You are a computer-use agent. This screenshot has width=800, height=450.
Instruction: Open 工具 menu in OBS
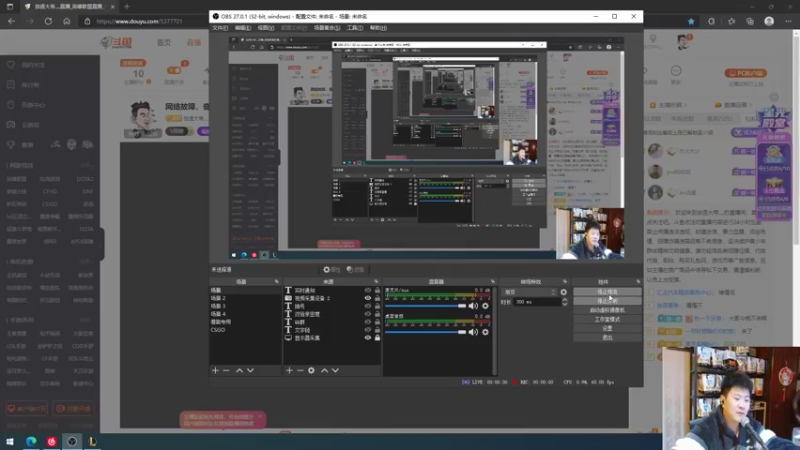coord(355,28)
